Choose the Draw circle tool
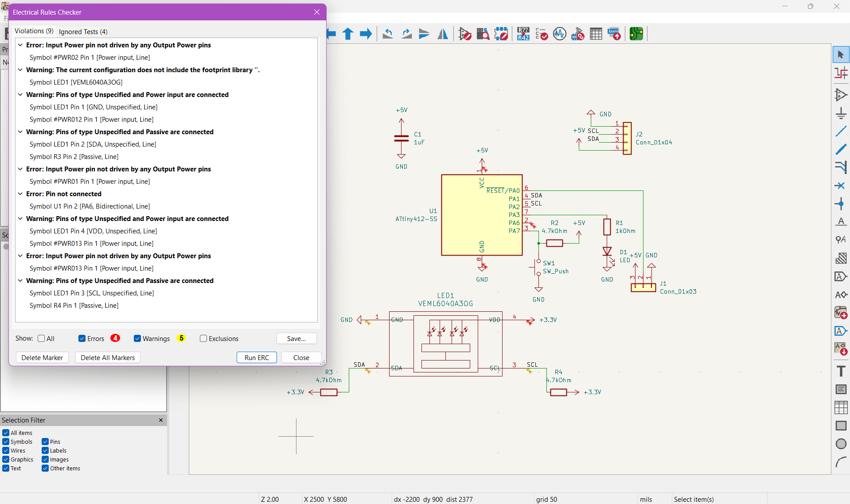850x504 pixels. tap(841, 444)
